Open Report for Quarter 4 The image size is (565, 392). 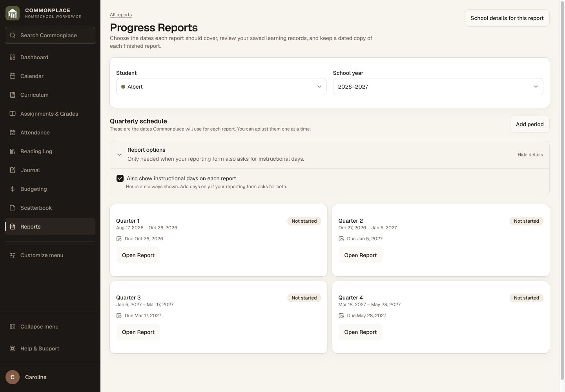(360, 332)
